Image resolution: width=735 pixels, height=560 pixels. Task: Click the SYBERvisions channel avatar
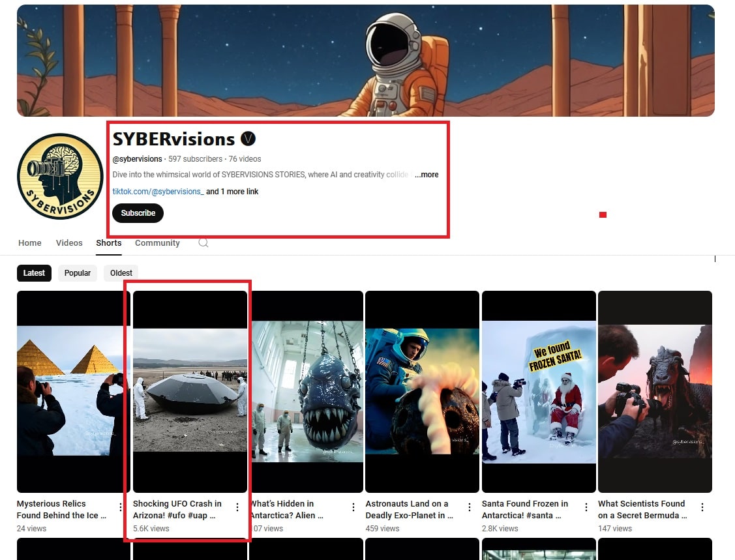[60, 176]
